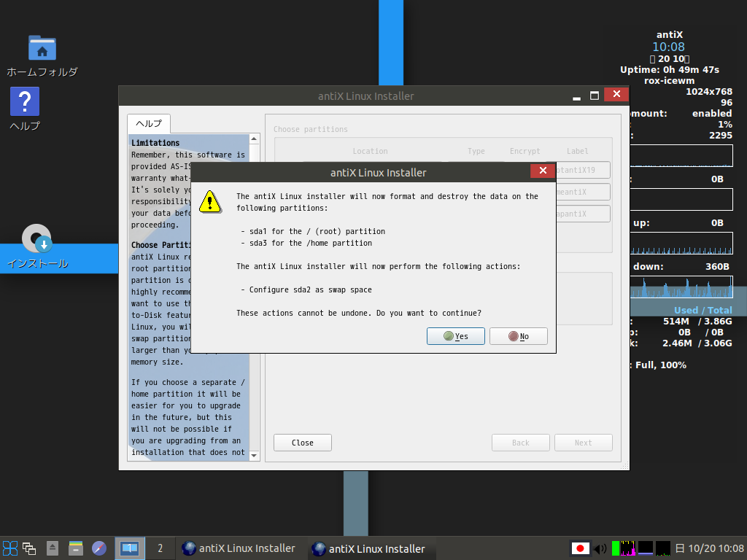This screenshot has width=747, height=560.
Task: Confirm formatting by clicking Yes
Action: coord(455,336)
